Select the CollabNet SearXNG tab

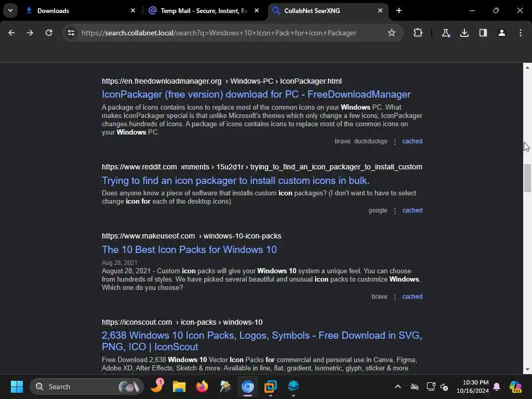click(x=328, y=10)
